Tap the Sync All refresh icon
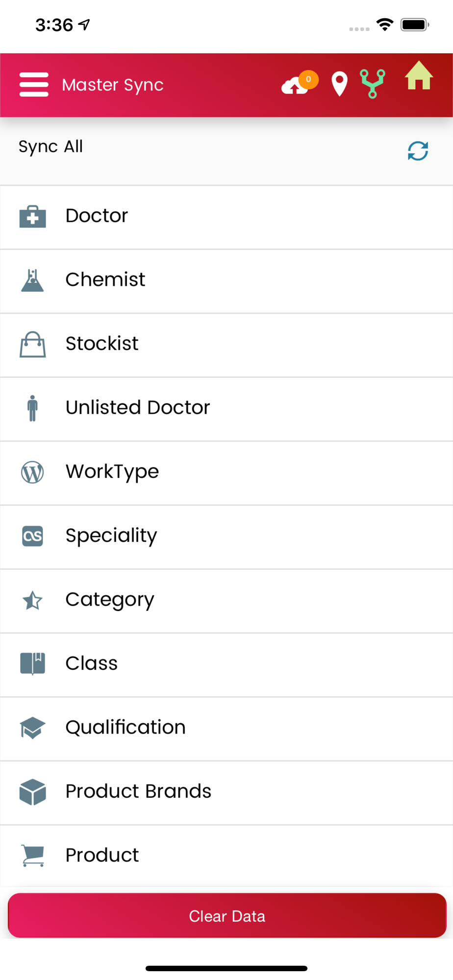The height and width of the screenshot is (980, 453). (x=418, y=151)
